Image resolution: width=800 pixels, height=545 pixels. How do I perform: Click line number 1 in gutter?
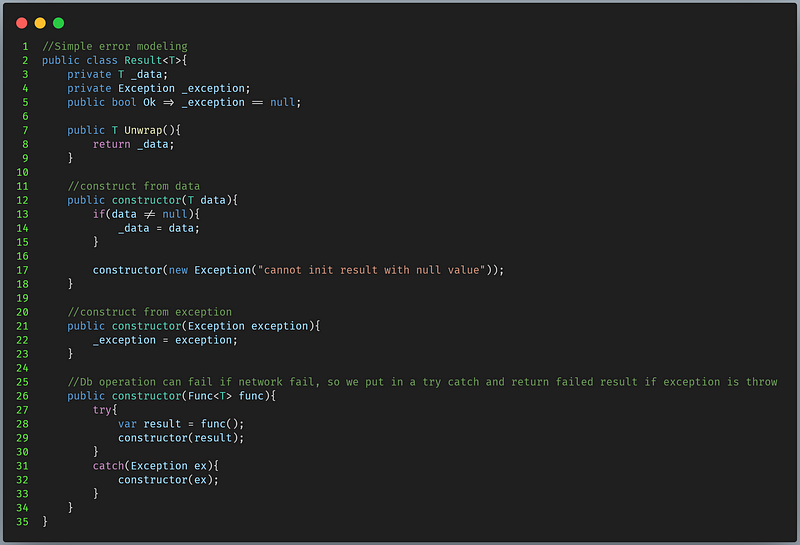(x=25, y=46)
